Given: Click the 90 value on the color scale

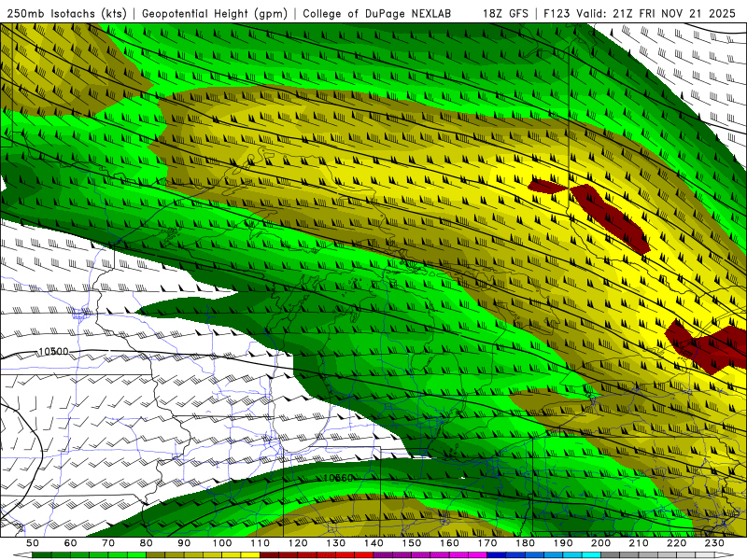Looking at the screenshot, I should [x=184, y=543].
